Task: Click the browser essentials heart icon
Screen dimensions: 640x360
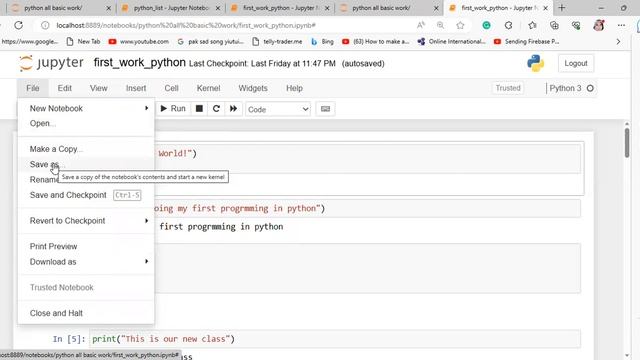Action: tap(576, 25)
